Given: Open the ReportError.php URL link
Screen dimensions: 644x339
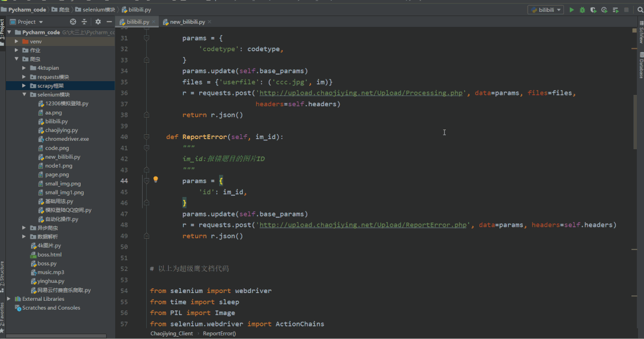Looking at the screenshot, I should tap(363, 225).
